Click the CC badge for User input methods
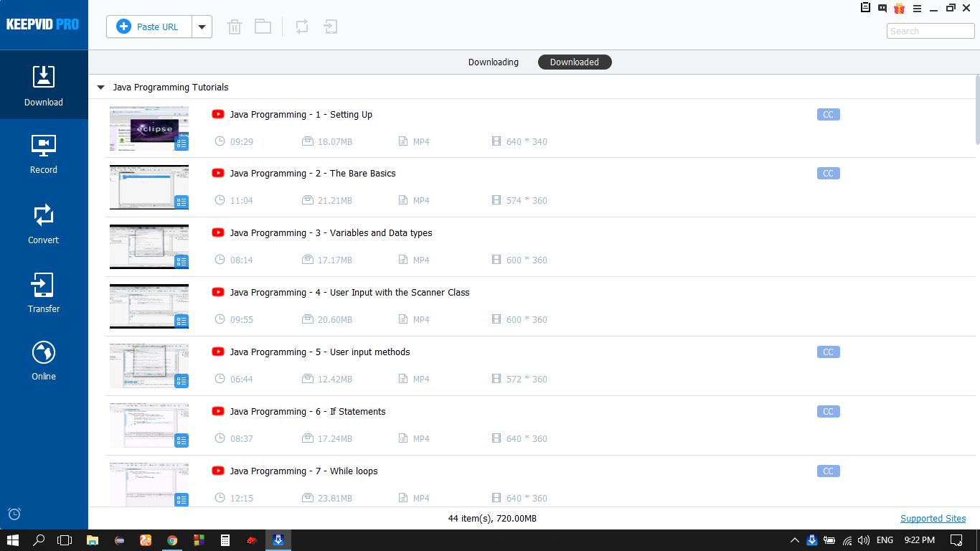The height and width of the screenshot is (551, 980). point(828,352)
